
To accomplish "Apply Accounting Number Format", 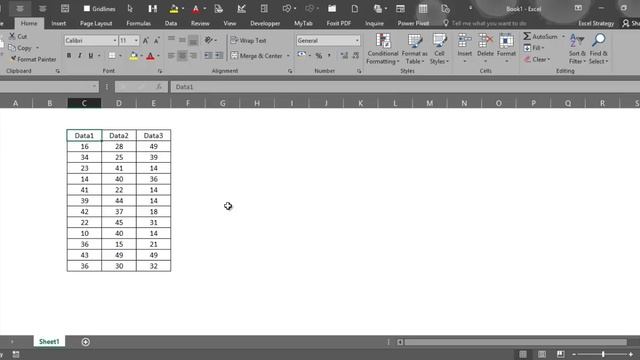I will point(302,56).
